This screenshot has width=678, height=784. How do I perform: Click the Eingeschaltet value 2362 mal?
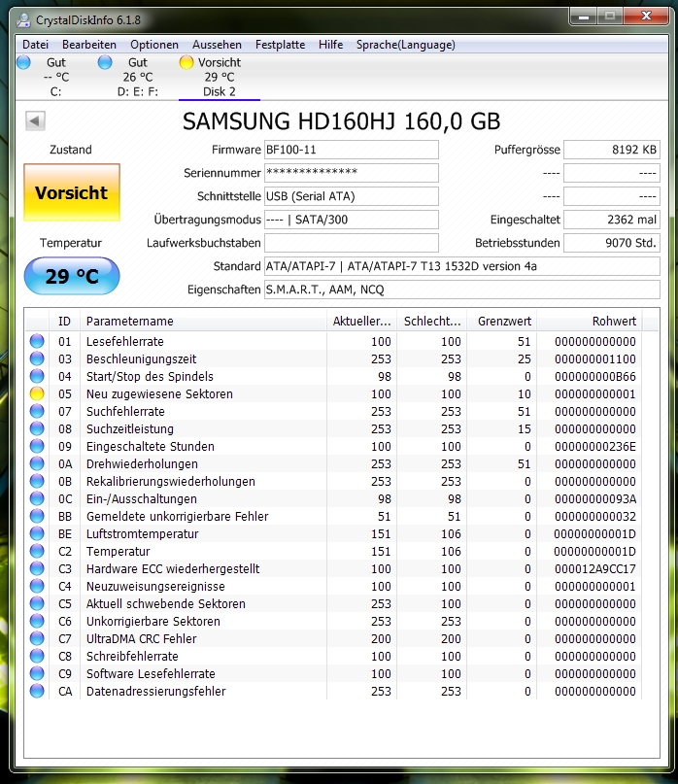[x=612, y=220]
